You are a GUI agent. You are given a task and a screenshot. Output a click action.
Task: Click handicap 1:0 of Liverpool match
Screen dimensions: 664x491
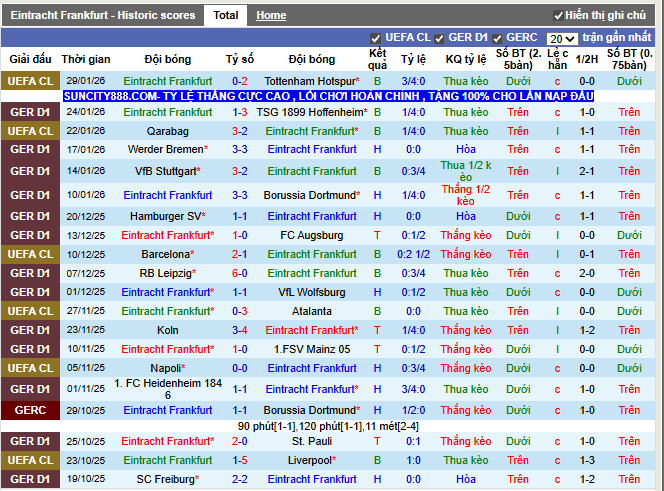click(x=413, y=460)
